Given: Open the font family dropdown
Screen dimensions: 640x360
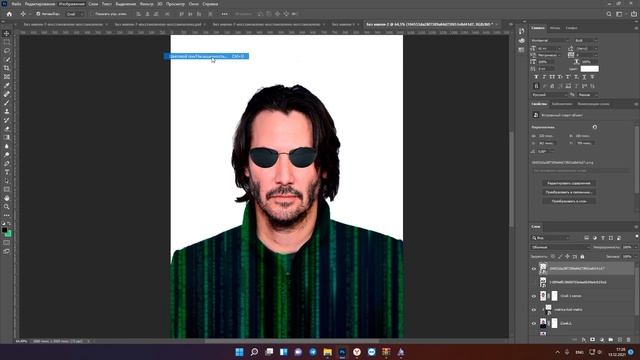Looking at the screenshot, I should pyautogui.click(x=549, y=40).
